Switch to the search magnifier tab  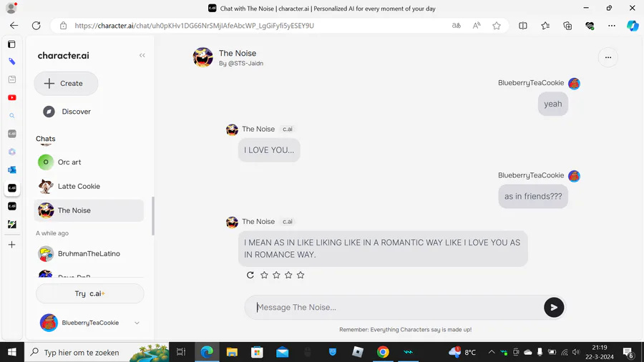[x=12, y=116]
